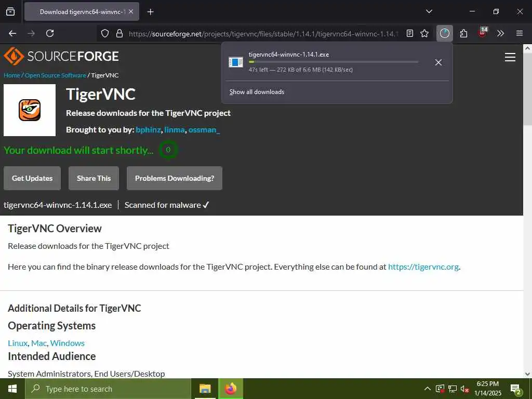Click Problems Downloading? button

click(x=175, y=178)
